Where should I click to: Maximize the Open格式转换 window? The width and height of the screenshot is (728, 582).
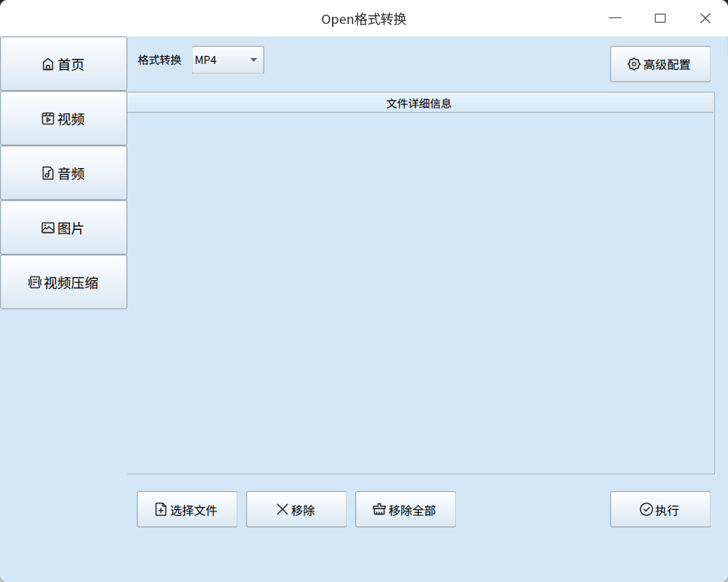pos(660,18)
